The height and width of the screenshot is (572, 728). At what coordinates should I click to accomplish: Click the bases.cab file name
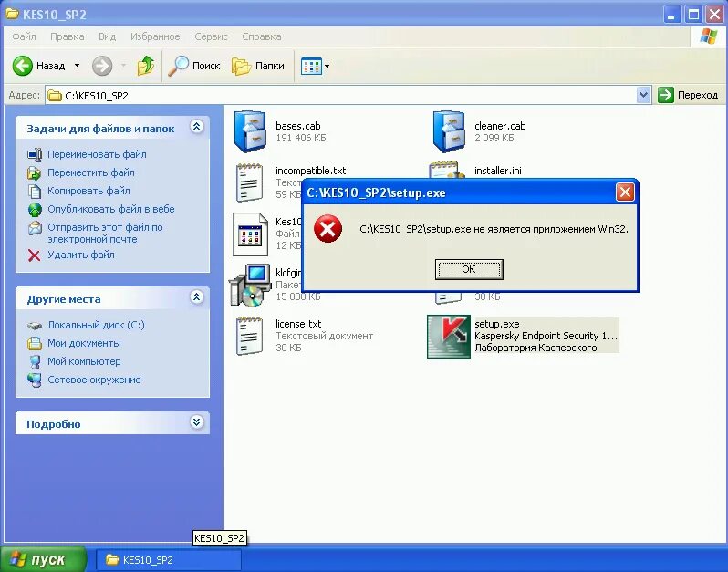pos(298,126)
